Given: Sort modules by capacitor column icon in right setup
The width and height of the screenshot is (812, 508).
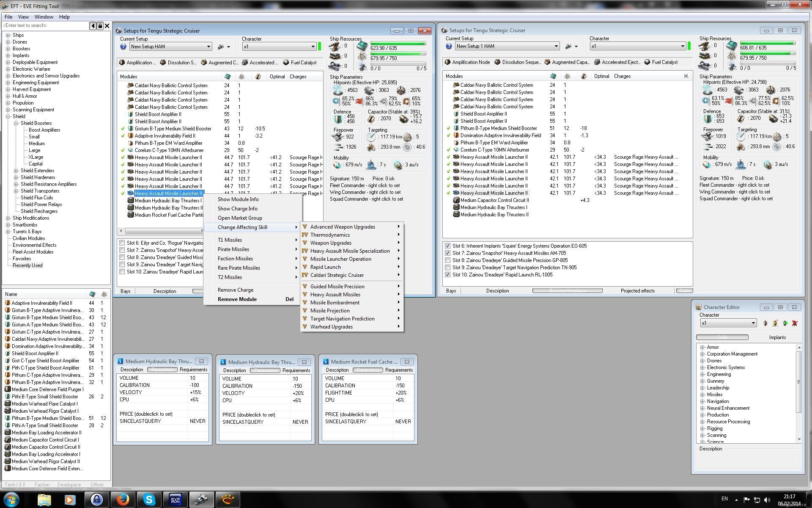Looking at the screenshot, I should click(584, 76).
